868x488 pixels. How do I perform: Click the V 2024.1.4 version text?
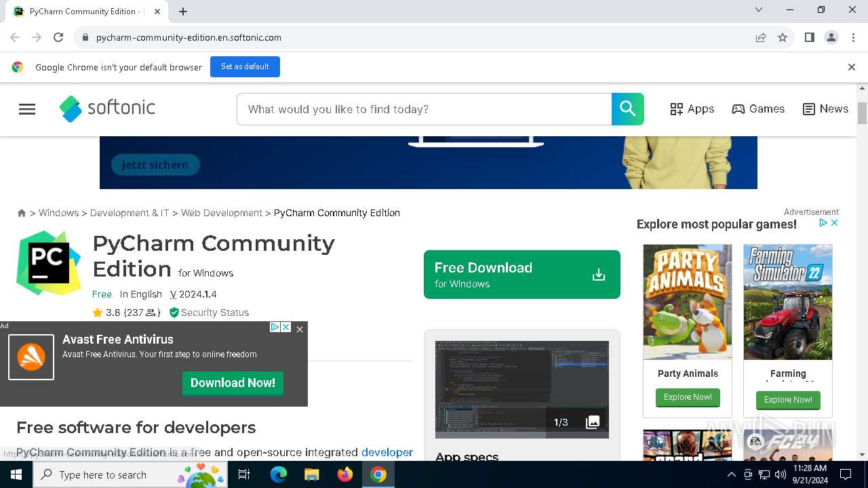[x=193, y=294]
